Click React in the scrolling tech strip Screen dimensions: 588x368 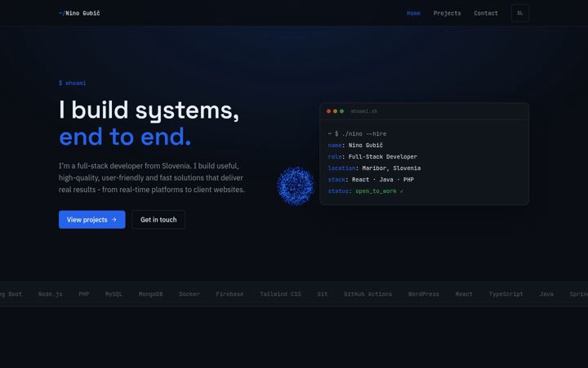464,294
